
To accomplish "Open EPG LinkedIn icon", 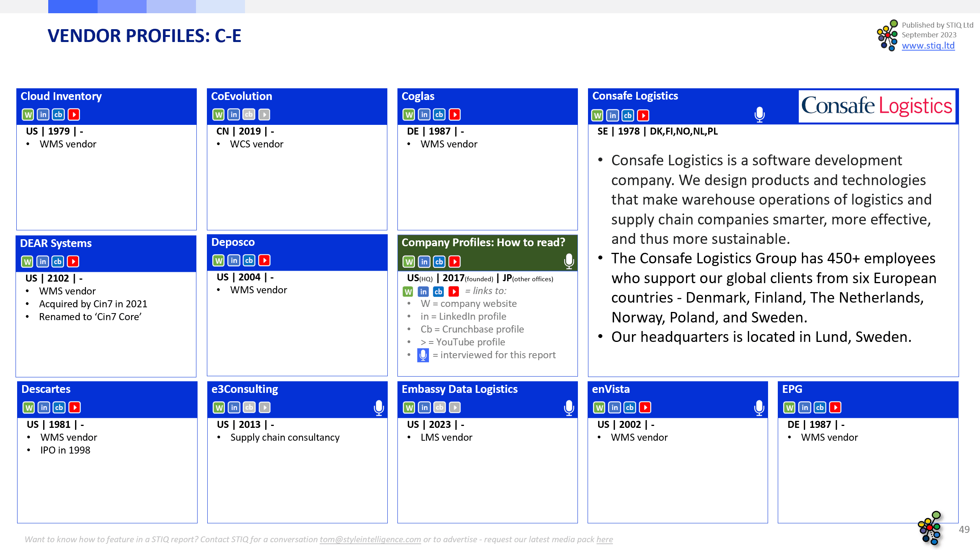I will click(805, 408).
